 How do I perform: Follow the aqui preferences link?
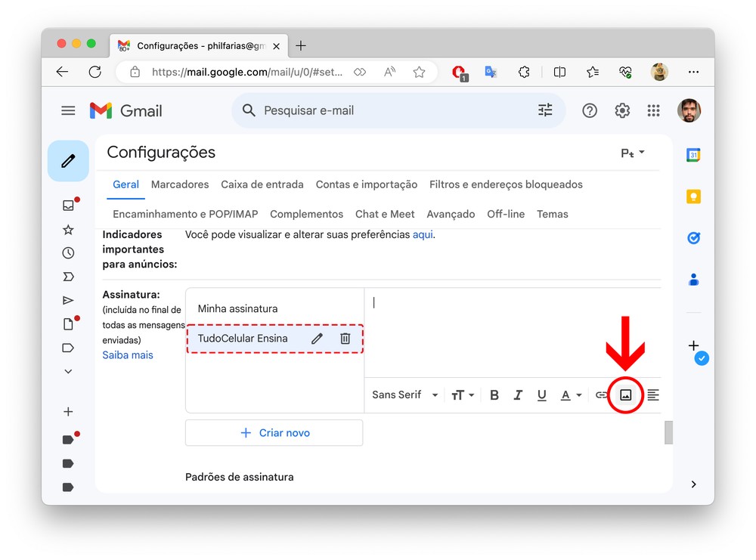[423, 235]
